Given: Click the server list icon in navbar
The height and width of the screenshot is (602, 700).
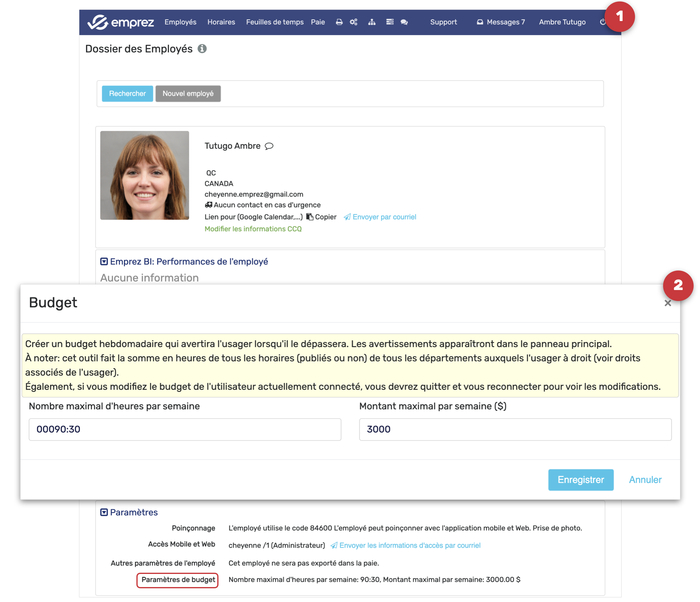Looking at the screenshot, I should (x=390, y=22).
